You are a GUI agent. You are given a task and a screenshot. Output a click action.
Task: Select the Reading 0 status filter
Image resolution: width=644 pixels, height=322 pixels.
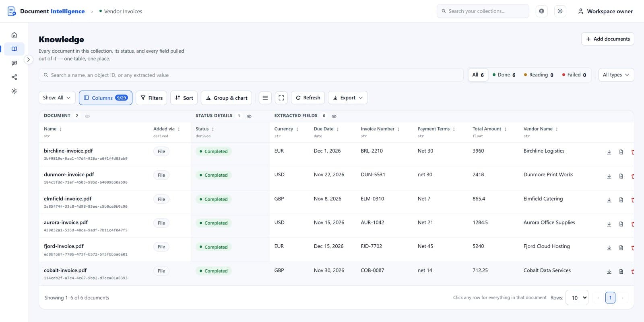[x=539, y=75]
